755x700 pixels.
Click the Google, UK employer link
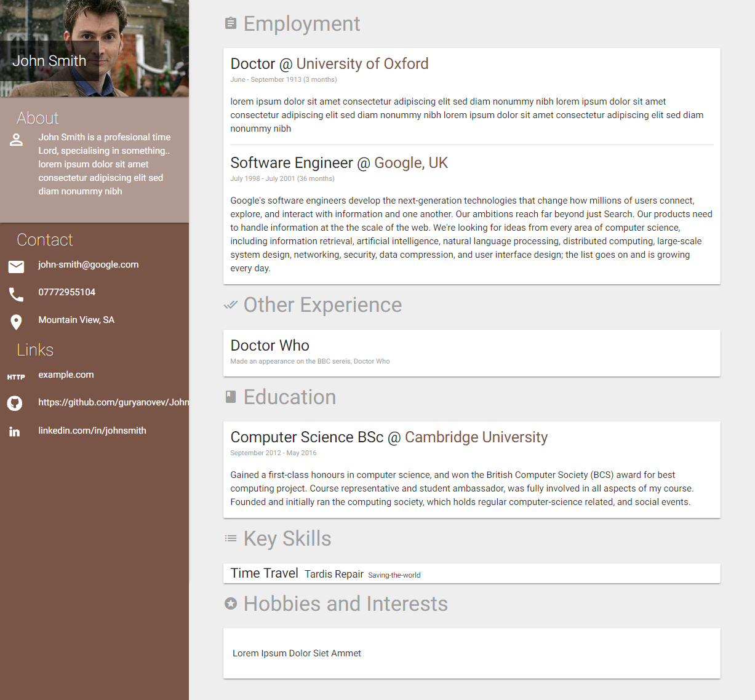point(411,163)
